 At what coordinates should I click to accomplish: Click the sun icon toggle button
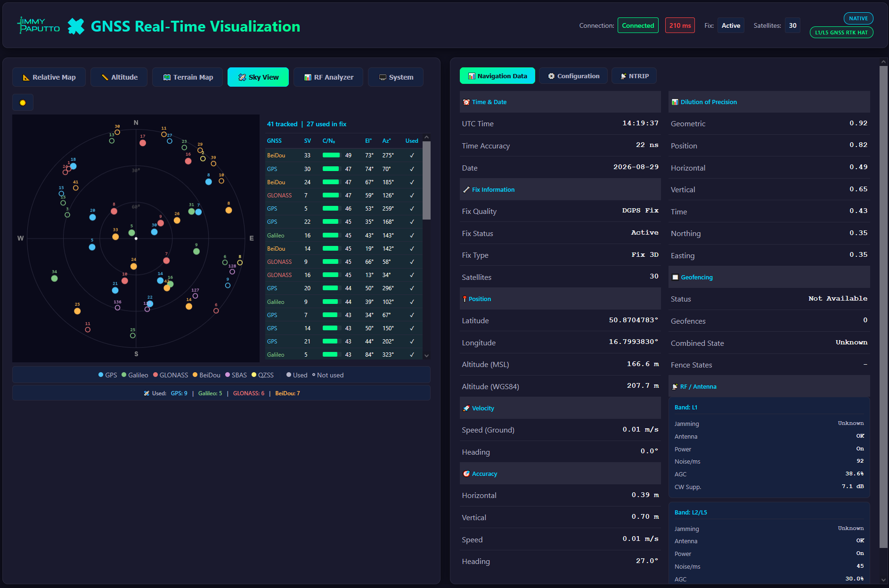tap(23, 103)
